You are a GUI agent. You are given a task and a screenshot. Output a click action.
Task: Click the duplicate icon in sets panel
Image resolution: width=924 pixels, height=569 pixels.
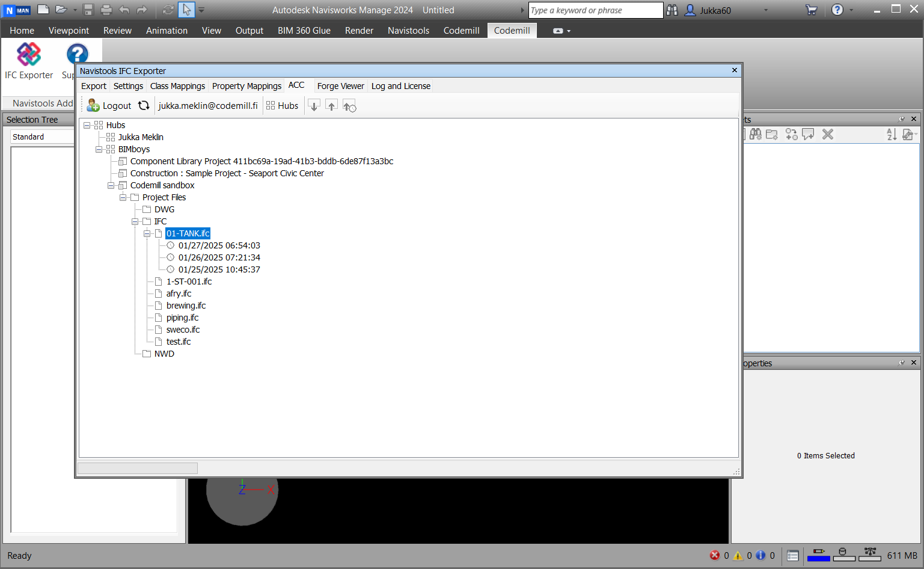(x=791, y=134)
